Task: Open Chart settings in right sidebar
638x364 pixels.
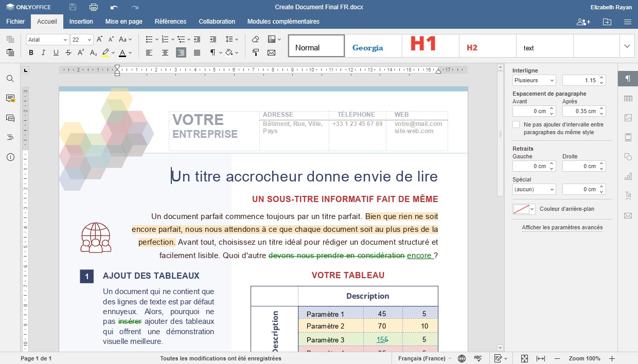Action: pos(628,176)
